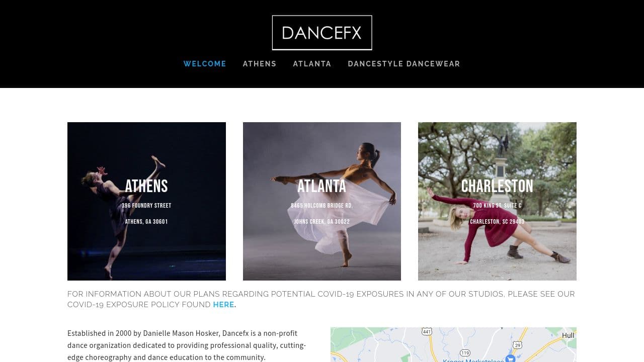Click the Kroger Marketplace label on the map
Screen dimensions: 644x362
pos(473,360)
